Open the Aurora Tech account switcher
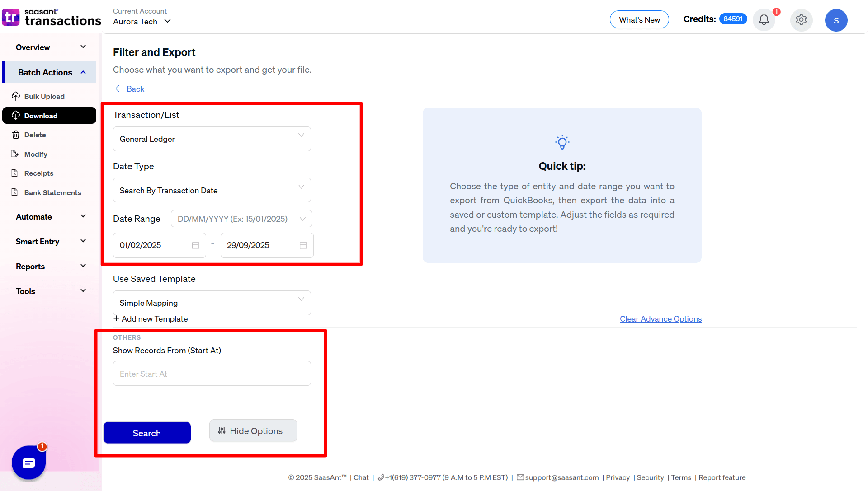 coord(142,21)
